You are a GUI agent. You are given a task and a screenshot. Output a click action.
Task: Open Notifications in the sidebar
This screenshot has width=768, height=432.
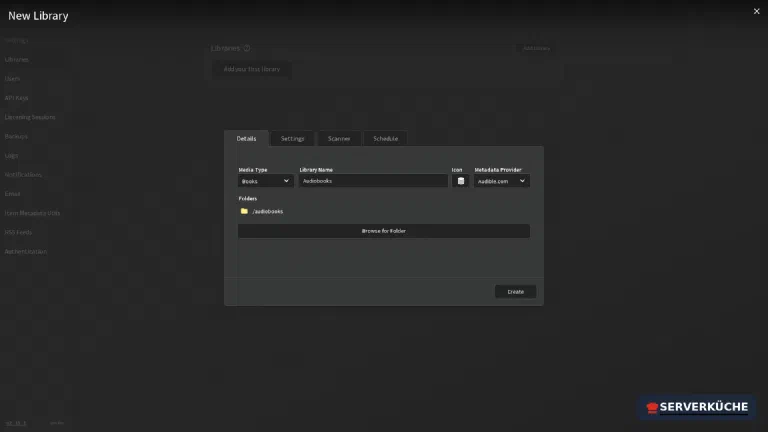click(x=23, y=174)
